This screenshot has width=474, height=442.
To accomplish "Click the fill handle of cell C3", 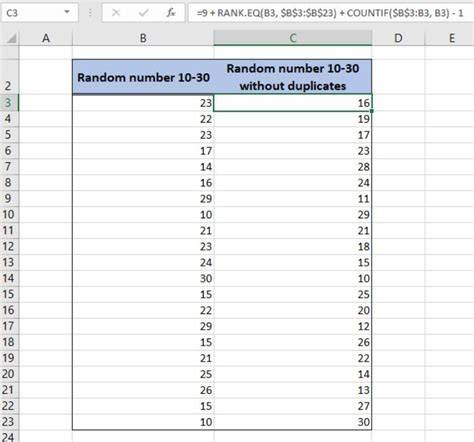I will pyautogui.click(x=371, y=111).
